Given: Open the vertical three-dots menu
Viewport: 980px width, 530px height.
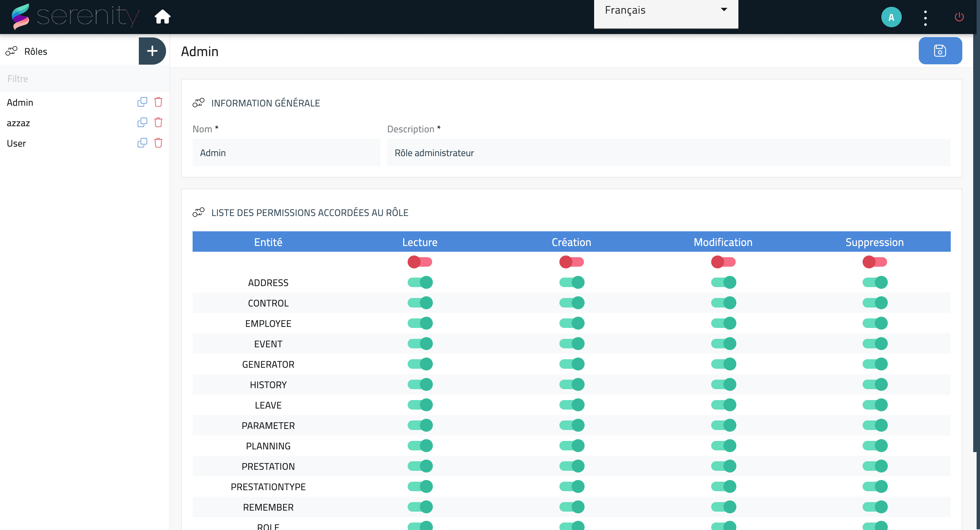Looking at the screenshot, I should click(925, 18).
